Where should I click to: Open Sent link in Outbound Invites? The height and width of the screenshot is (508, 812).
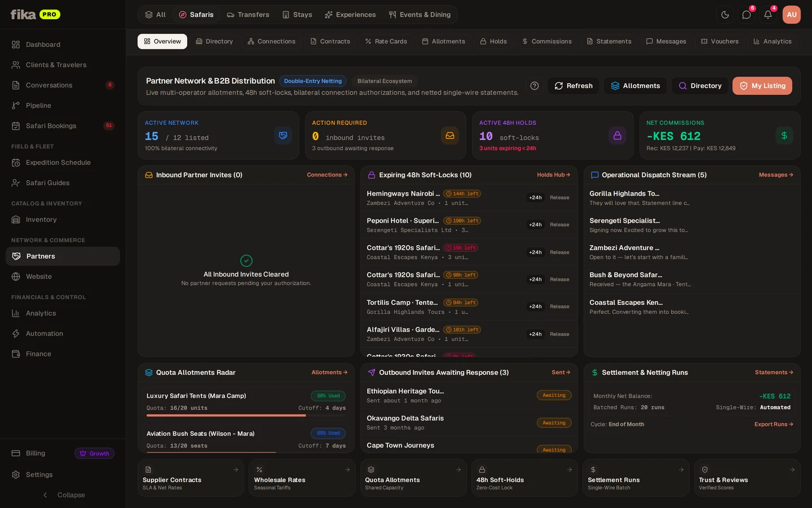(561, 373)
